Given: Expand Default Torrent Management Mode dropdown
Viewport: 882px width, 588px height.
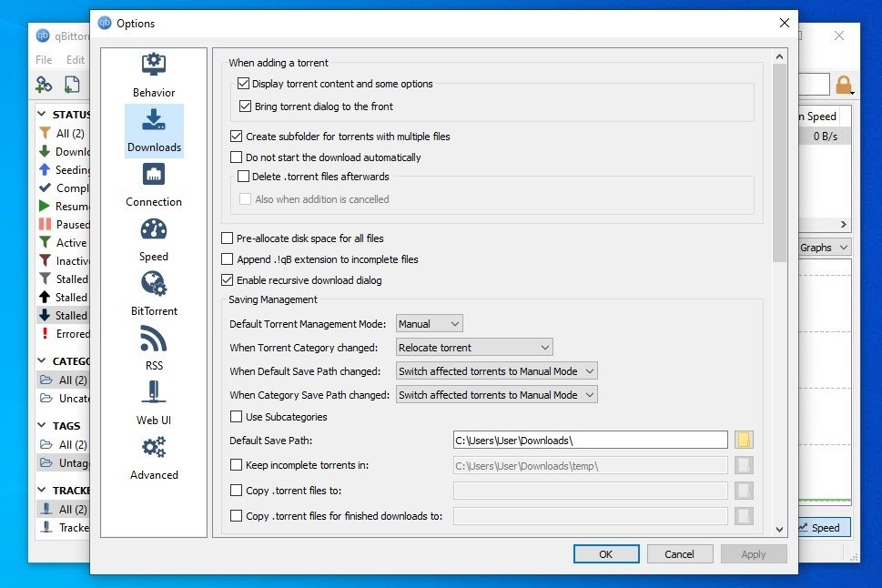Looking at the screenshot, I should point(430,324).
